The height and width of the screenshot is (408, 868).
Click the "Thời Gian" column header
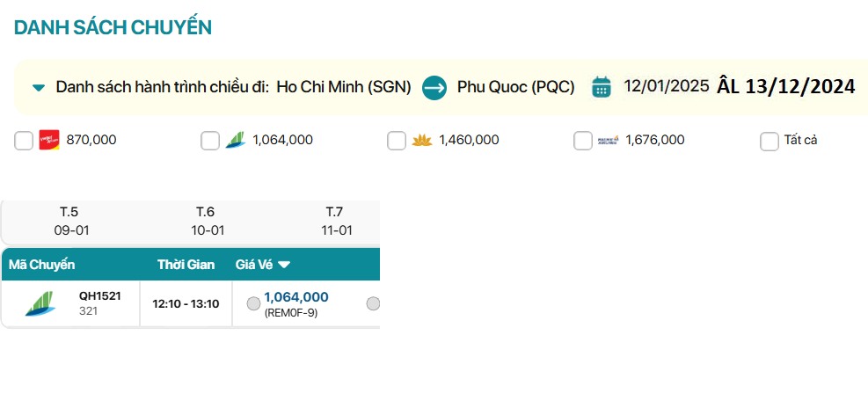click(186, 265)
